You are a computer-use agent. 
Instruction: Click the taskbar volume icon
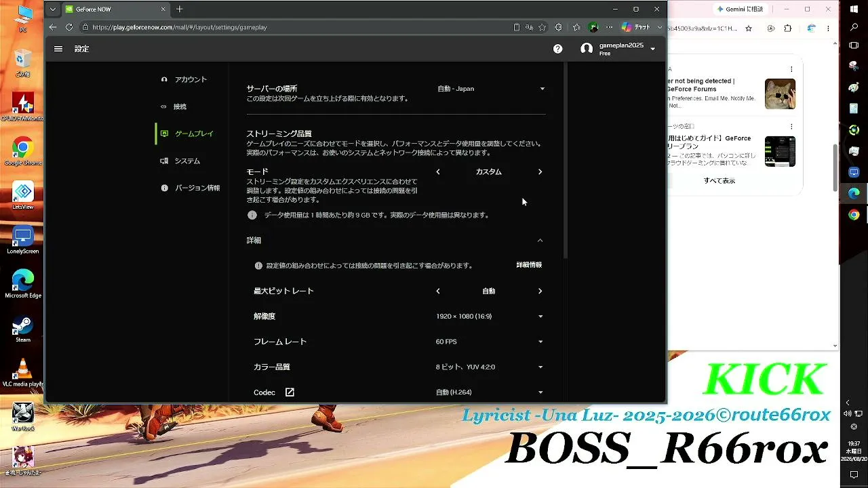tap(848, 413)
